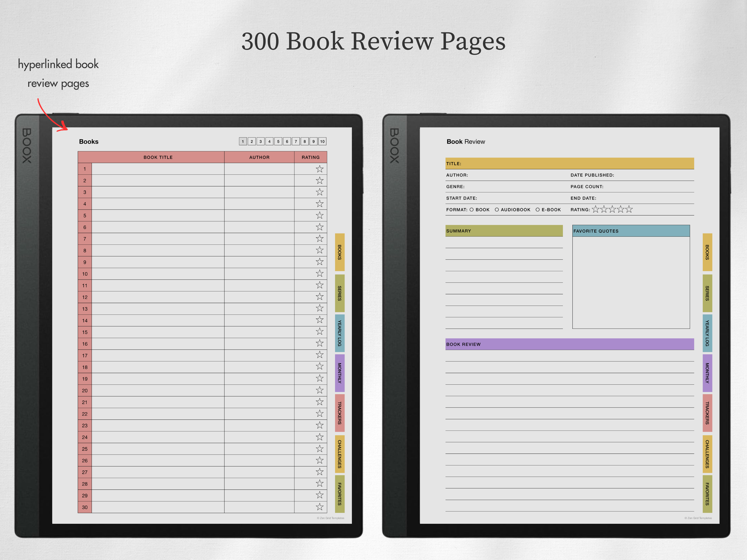Open the CHALLENGES tab on Book Review page
This screenshot has width=747, height=560.
pyautogui.click(x=708, y=454)
